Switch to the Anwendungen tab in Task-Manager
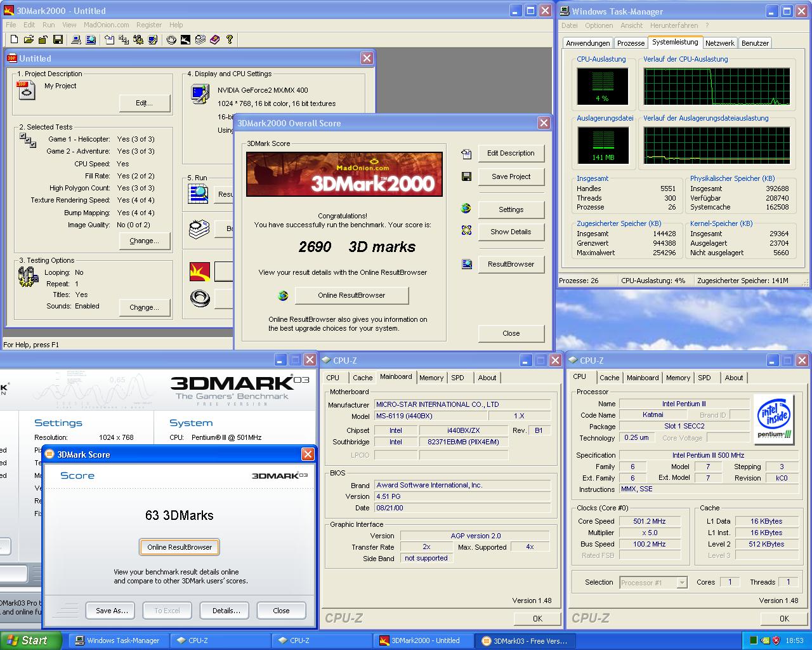Screen dimensions: 812x650 [x=588, y=43]
